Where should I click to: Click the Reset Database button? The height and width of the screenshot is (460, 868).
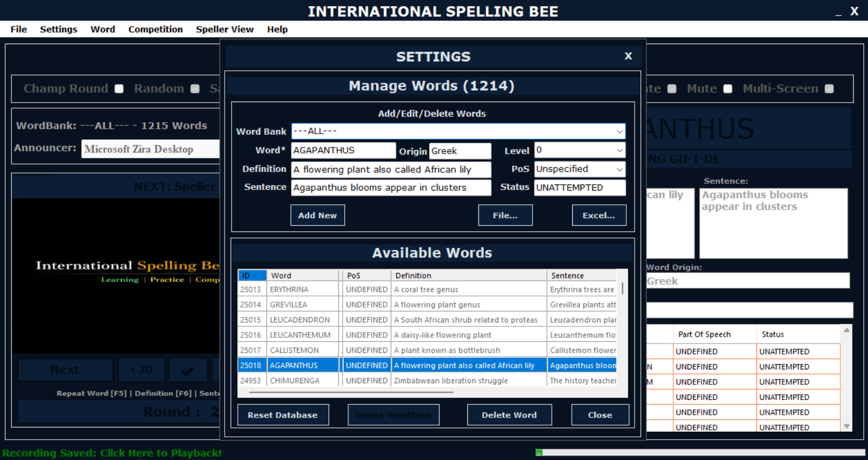[283, 415]
